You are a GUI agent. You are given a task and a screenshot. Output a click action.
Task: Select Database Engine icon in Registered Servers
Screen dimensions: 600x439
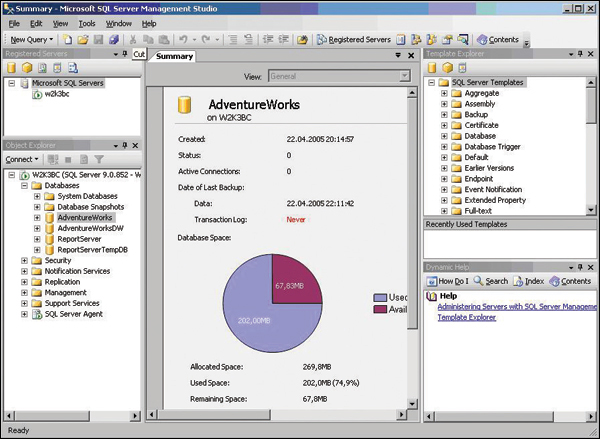[x=11, y=68]
